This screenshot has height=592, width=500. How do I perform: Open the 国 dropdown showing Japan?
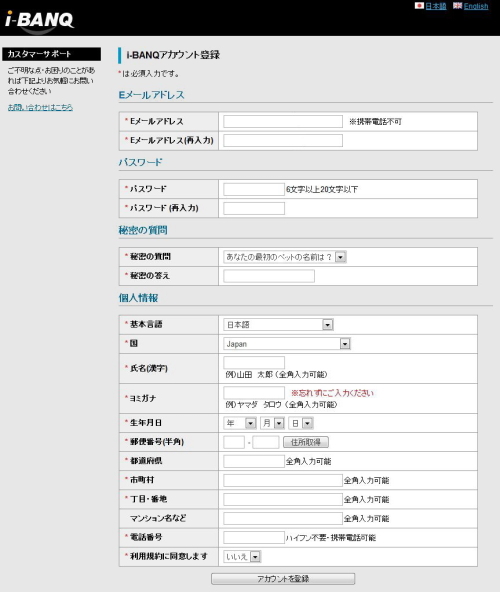click(287, 344)
